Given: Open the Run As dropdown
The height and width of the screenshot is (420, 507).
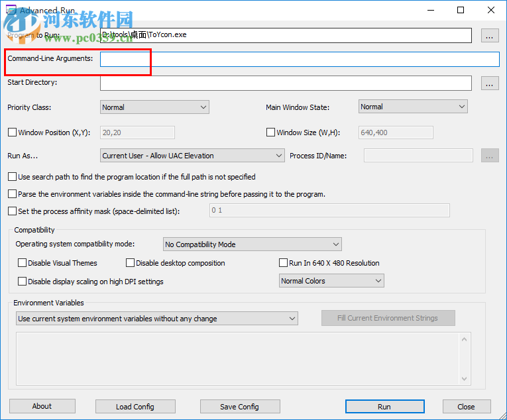Looking at the screenshot, I should (x=192, y=156).
